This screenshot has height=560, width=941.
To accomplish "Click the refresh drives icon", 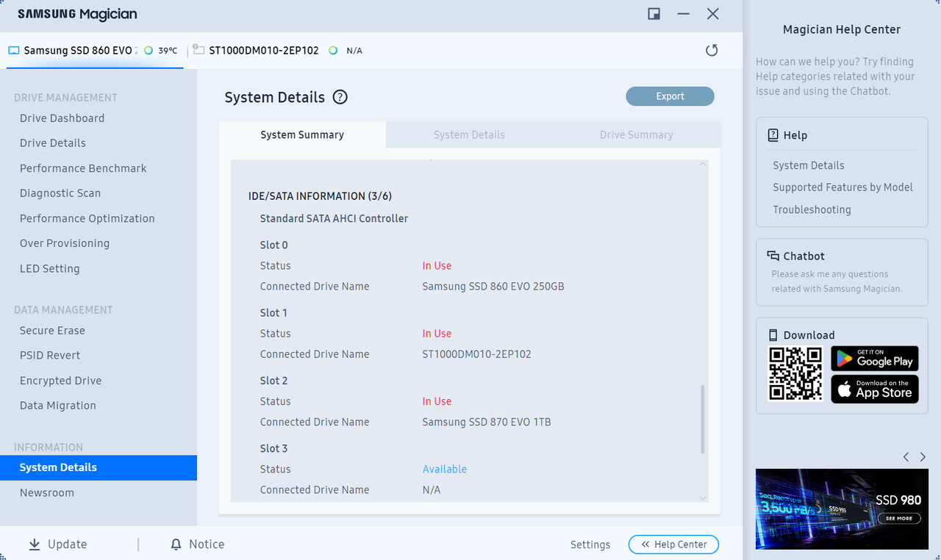I will [712, 50].
